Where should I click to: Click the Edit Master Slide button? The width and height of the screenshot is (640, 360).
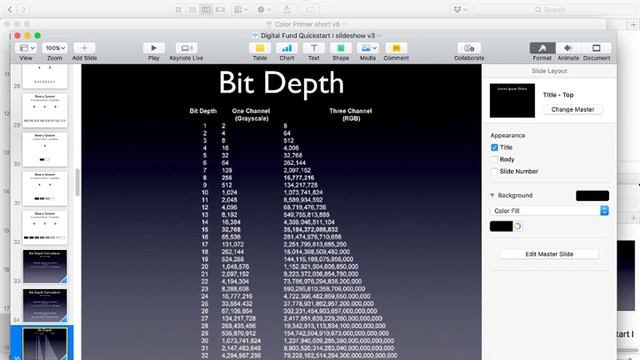[x=549, y=254]
